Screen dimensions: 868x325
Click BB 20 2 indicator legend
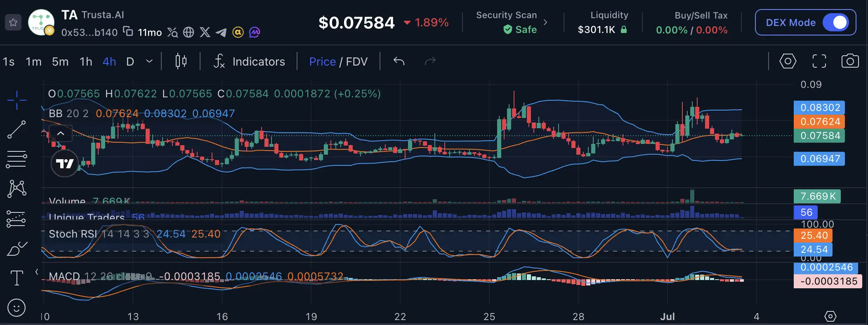point(68,113)
